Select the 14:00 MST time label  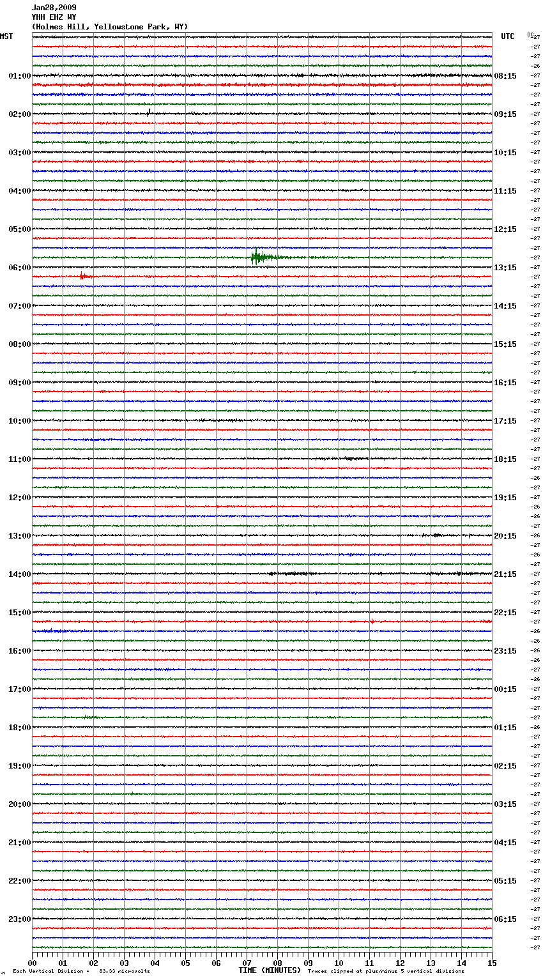click(x=19, y=574)
